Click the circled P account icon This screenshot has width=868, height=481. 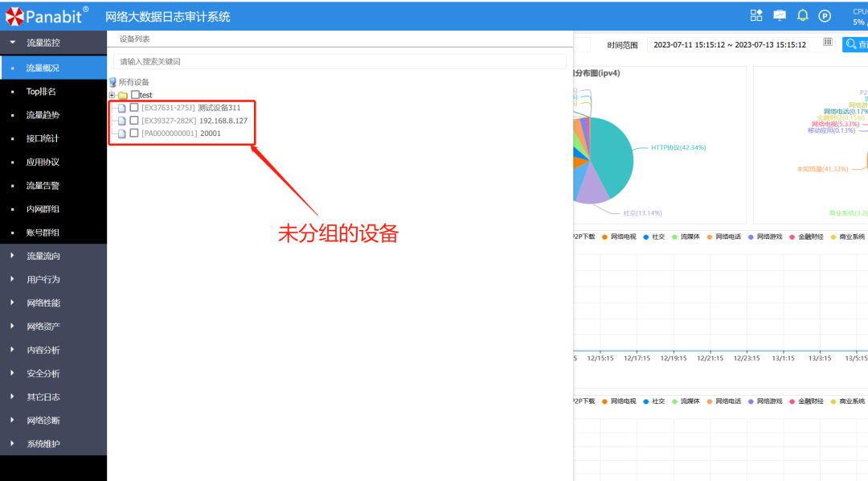coord(825,14)
